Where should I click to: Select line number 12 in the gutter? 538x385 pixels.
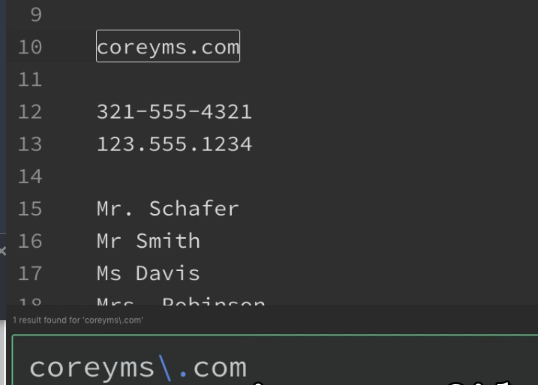(x=30, y=112)
